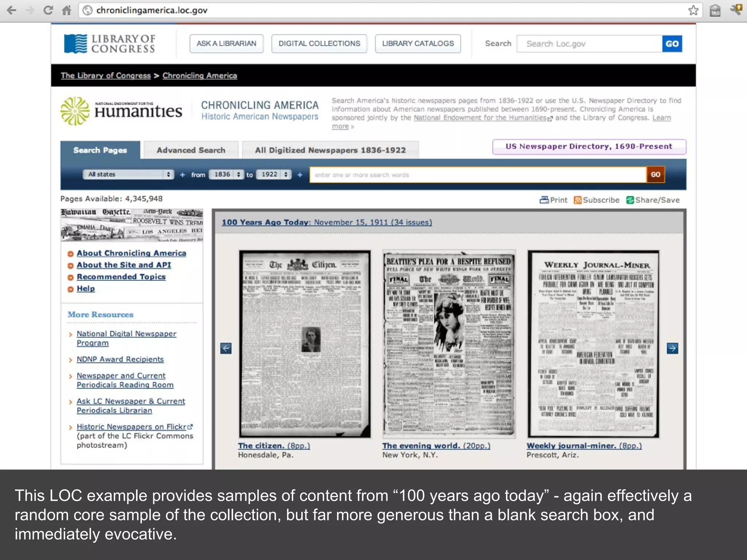Click Digital Collections button
The image size is (747, 560).
319,43
